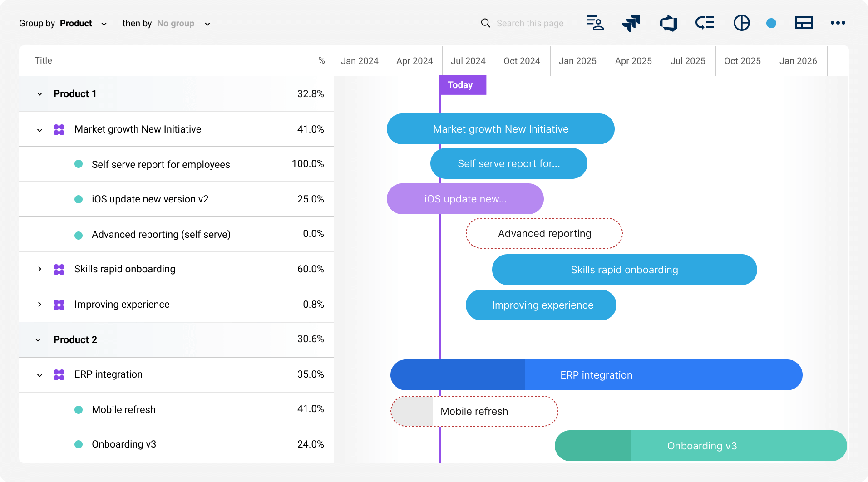
Task: Open the people filter list icon
Action: click(x=595, y=23)
